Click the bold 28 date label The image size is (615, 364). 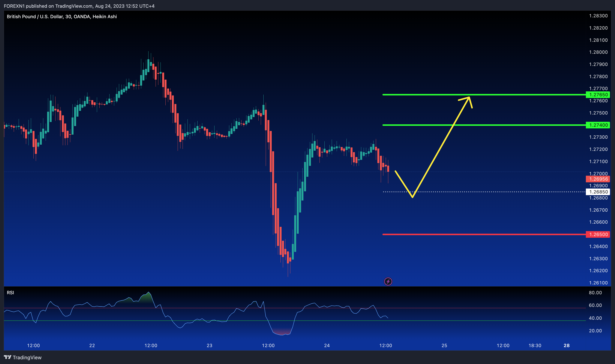[567, 345]
